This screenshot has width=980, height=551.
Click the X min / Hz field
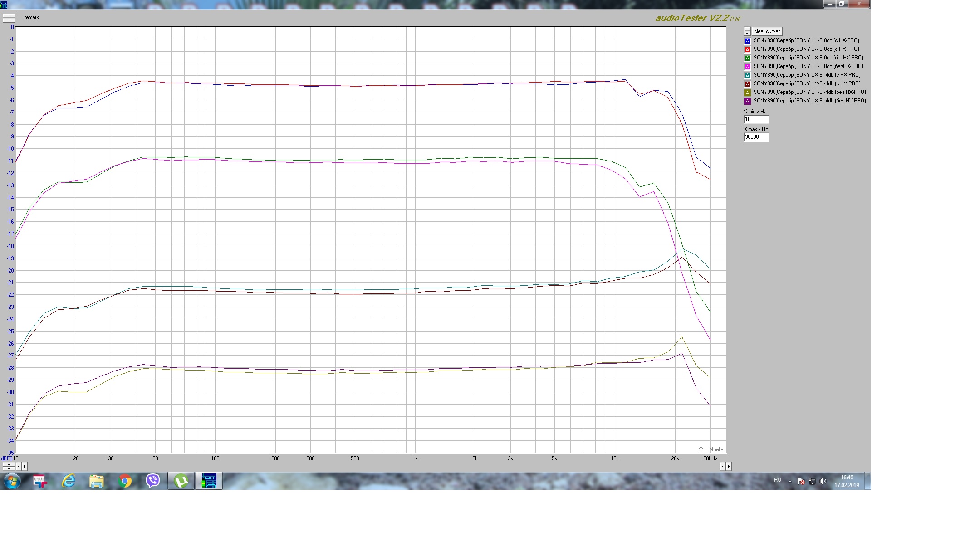coord(756,120)
